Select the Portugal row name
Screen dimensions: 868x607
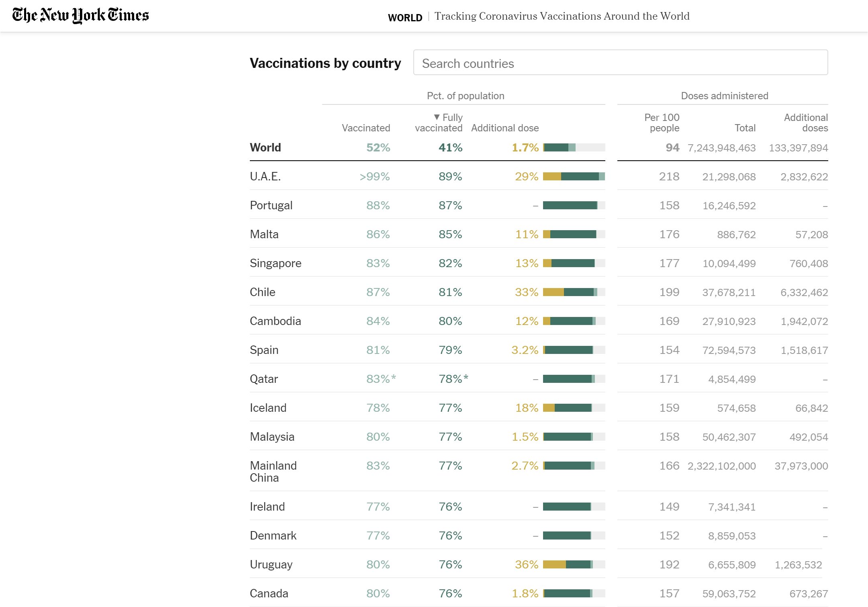tap(271, 205)
